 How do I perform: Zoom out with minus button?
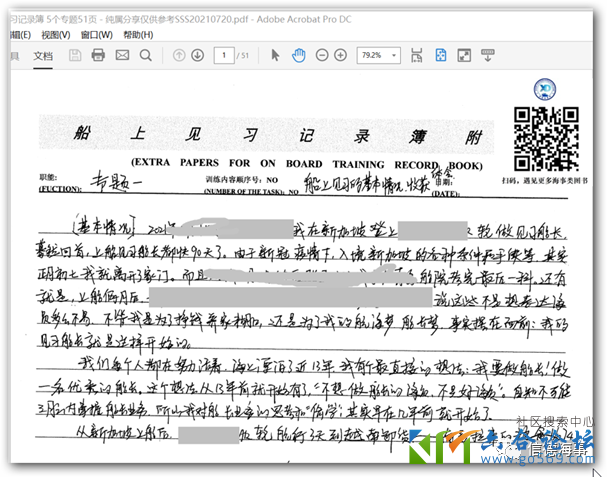click(x=322, y=55)
